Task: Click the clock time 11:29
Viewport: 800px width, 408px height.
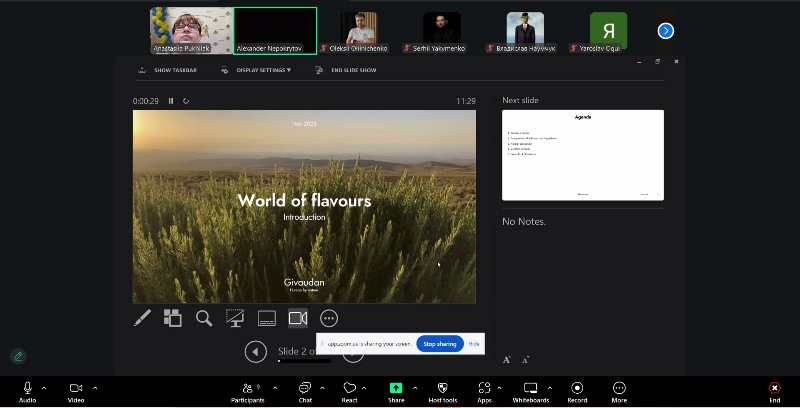Action: pos(466,101)
